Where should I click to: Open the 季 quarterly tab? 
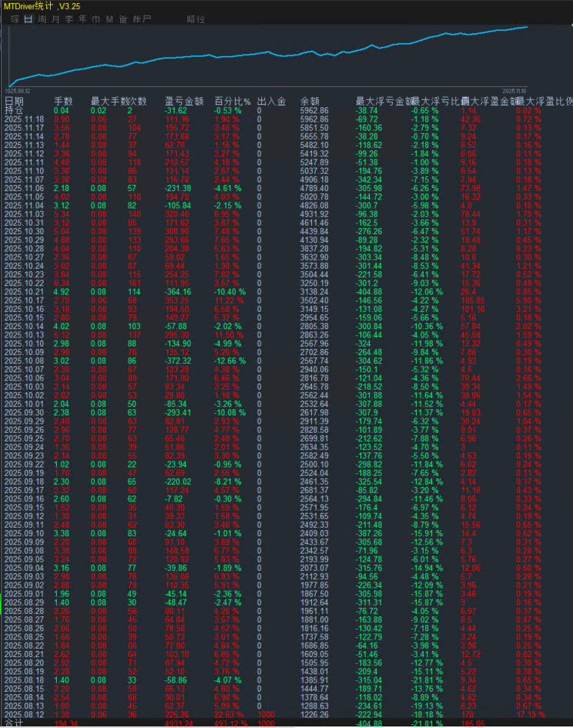(69, 19)
